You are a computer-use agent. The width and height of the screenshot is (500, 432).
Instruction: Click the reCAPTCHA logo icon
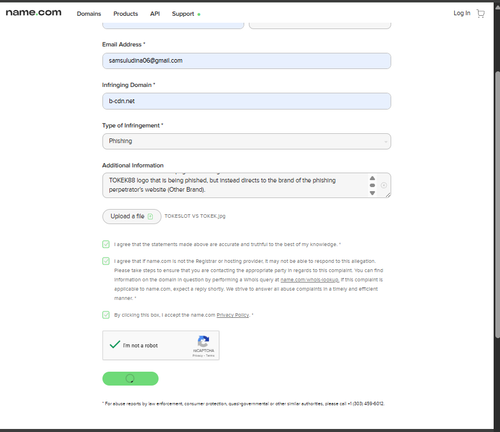(x=203, y=341)
